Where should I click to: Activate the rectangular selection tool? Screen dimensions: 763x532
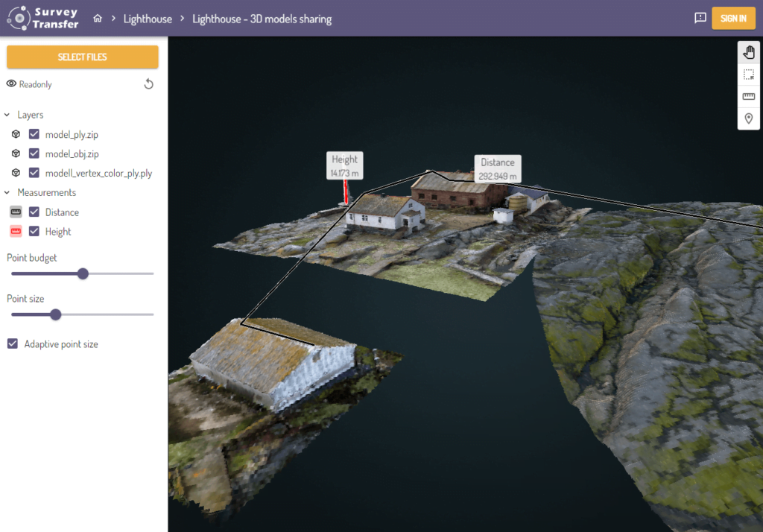pyautogui.click(x=748, y=75)
